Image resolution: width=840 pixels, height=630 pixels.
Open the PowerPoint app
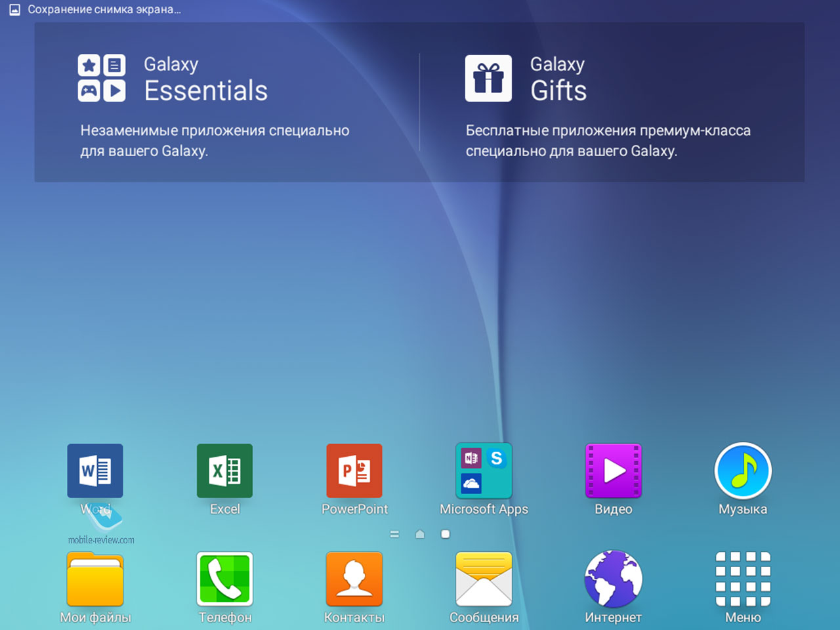[354, 471]
